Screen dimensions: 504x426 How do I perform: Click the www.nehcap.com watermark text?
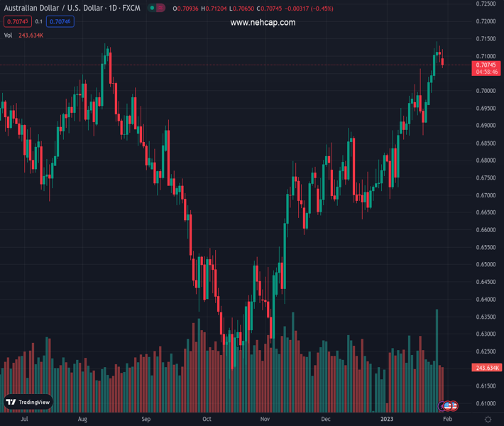pyautogui.click(x=263, y=23)
